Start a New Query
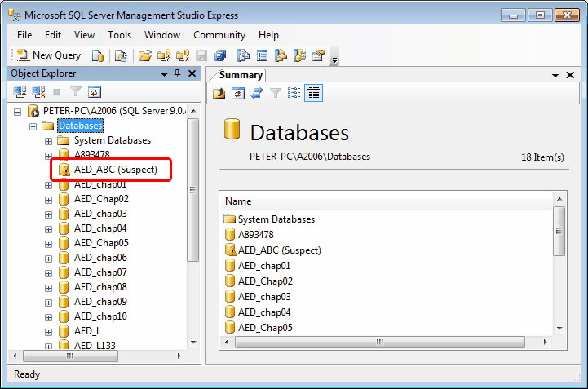This screenshot has width=588, height=389. coord(49,55)
